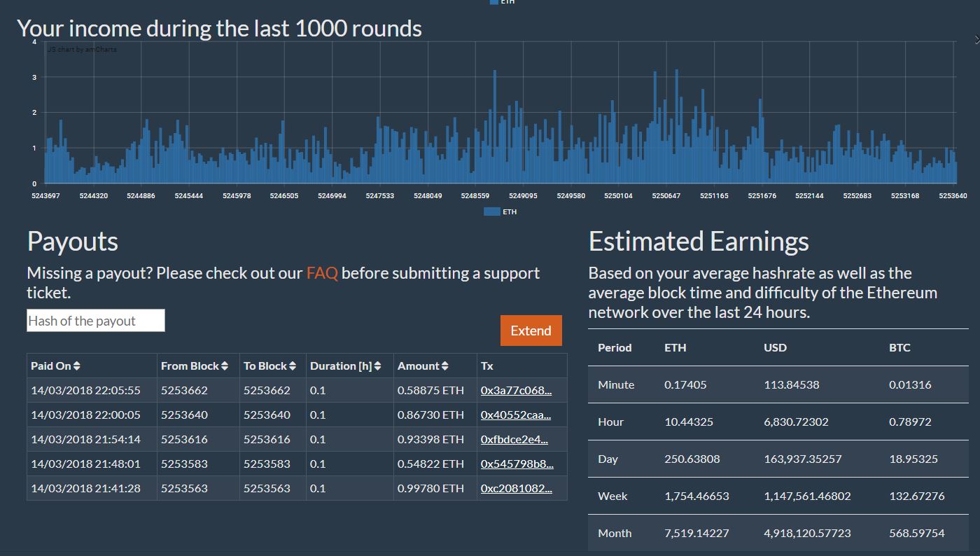
Task: Open transaction 0x40552caa link
Action: (516, 415)
